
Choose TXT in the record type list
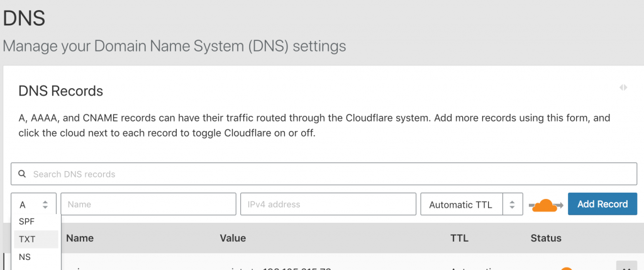tap(36, 239)
